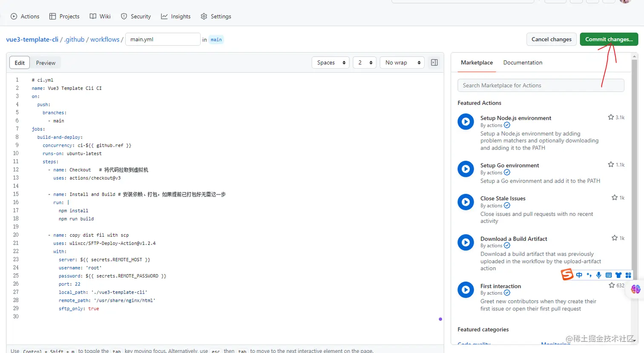Star the Setup Go environment action
Image resolution: width=644 pixels, height=353 pixels.
point(611,165)
